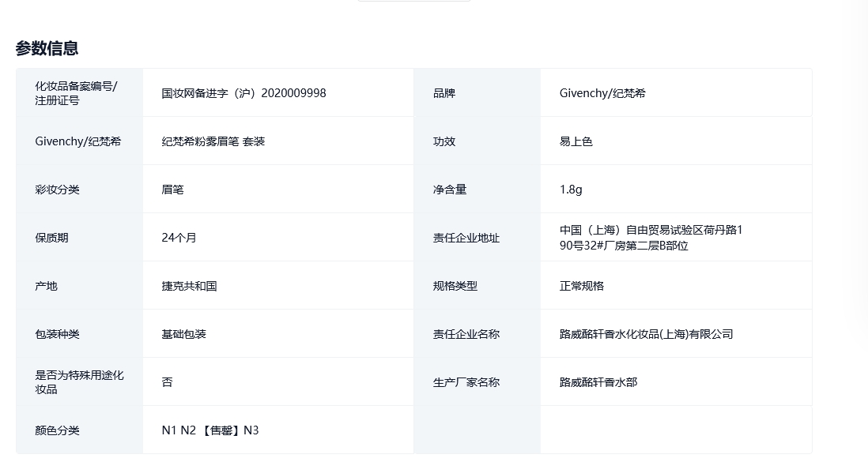Select the product name 纪梵希粉雾眉笔 套装
The height and width of the screenshot is (462, 868).
tap(213, 141)
